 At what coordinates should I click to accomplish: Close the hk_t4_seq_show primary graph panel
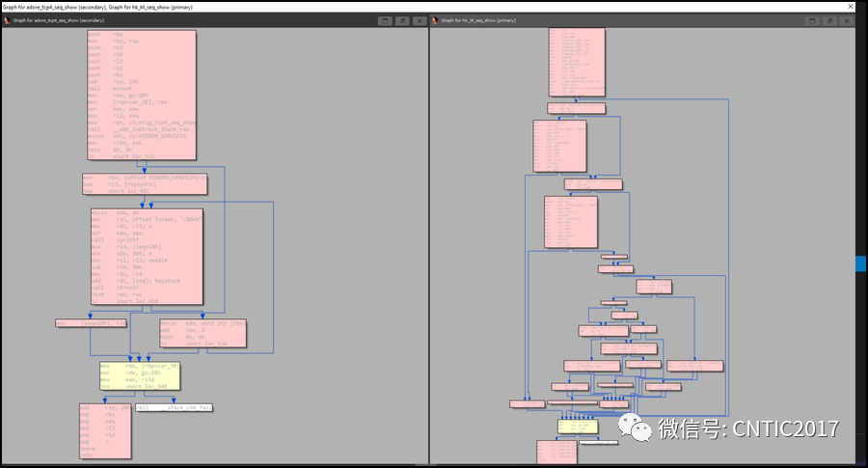847,21
